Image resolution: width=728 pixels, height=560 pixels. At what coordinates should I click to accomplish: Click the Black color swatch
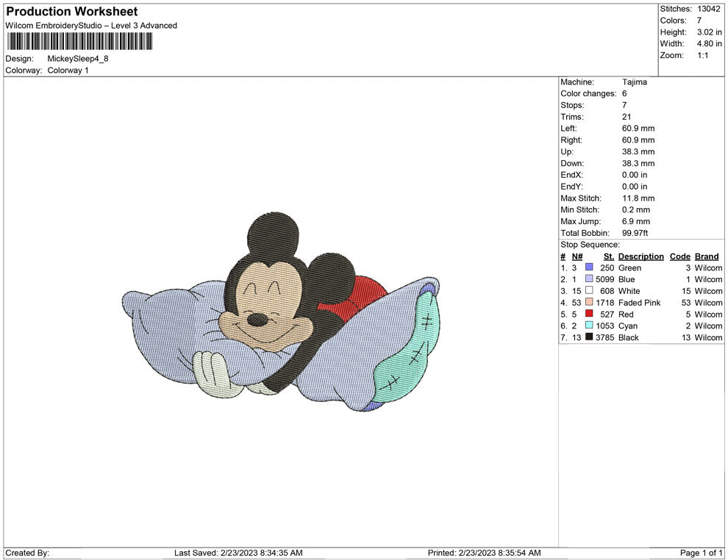tap(588, 337)
